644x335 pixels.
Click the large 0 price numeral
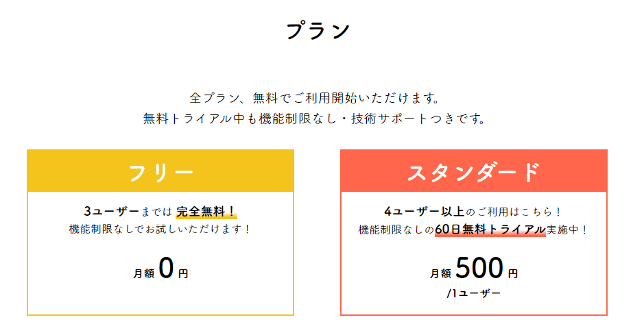[x=166, y=269]
